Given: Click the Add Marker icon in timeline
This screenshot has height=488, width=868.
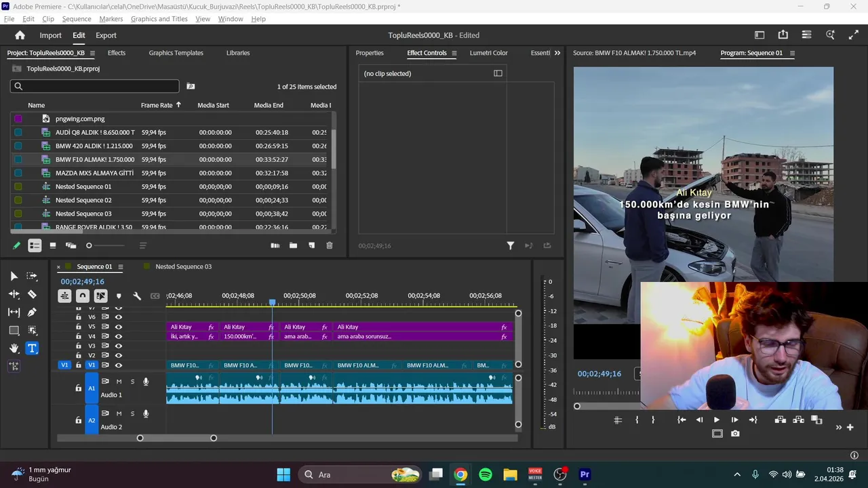Looking at the screenshot, I should [119, 296].
